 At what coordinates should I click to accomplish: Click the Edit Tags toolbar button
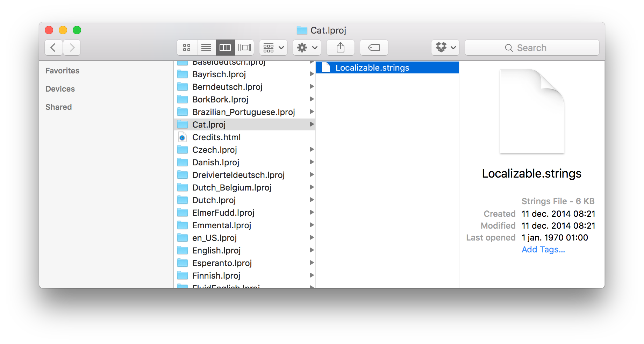(374, 48)
